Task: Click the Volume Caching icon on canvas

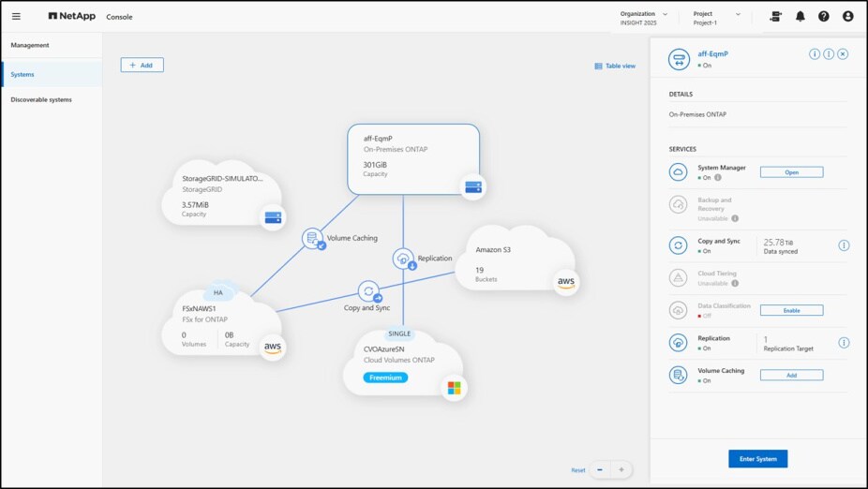Action: pos(313,238)
